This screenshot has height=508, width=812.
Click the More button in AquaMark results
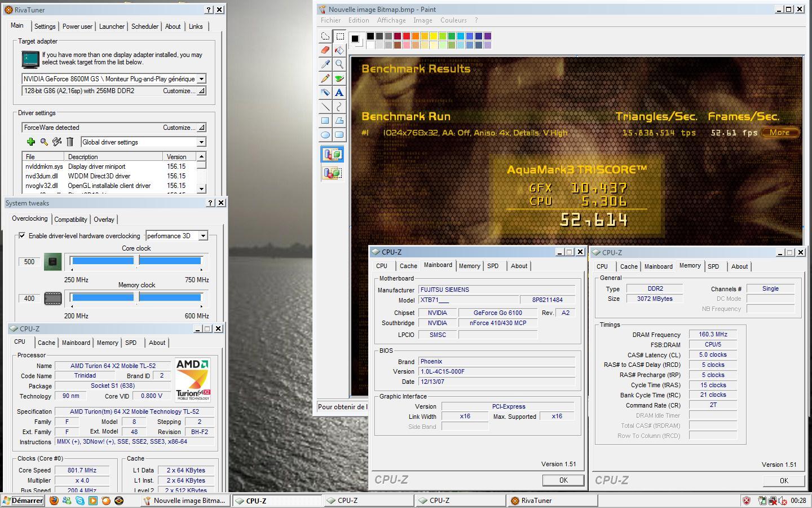(x=780, y=133)
